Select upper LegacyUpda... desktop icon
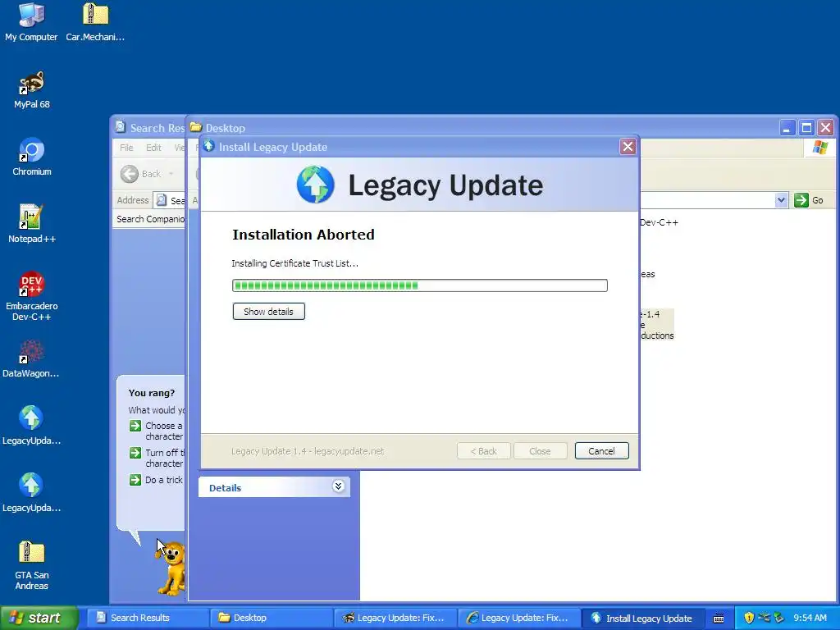The width and height of the screenshot is (840, 630). click(31, 426)
